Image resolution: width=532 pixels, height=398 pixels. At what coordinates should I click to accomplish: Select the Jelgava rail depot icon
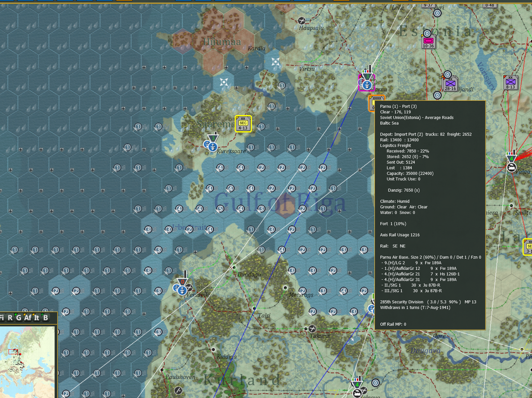[357, 393]
